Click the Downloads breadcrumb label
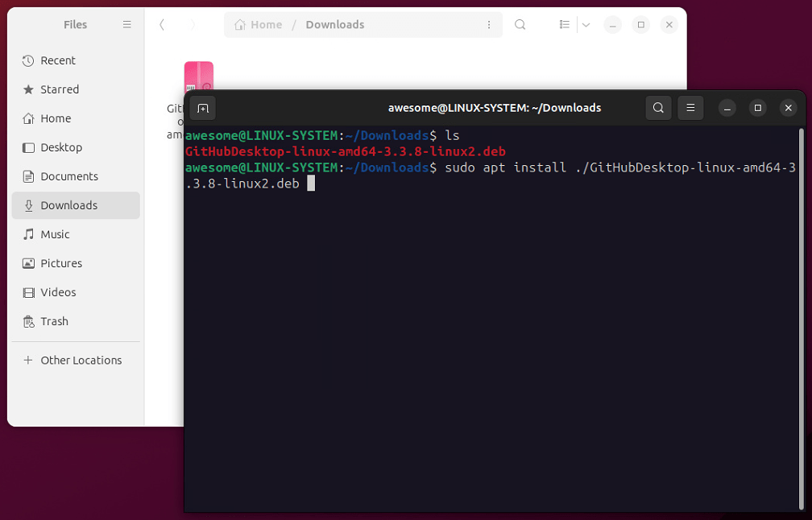 pos(334,25)
